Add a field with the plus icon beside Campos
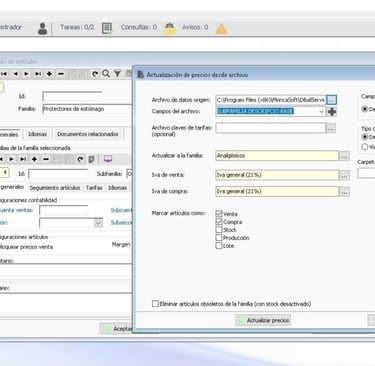Image resolution: width=375 pixels, height=366 pixels. point(332,112)
